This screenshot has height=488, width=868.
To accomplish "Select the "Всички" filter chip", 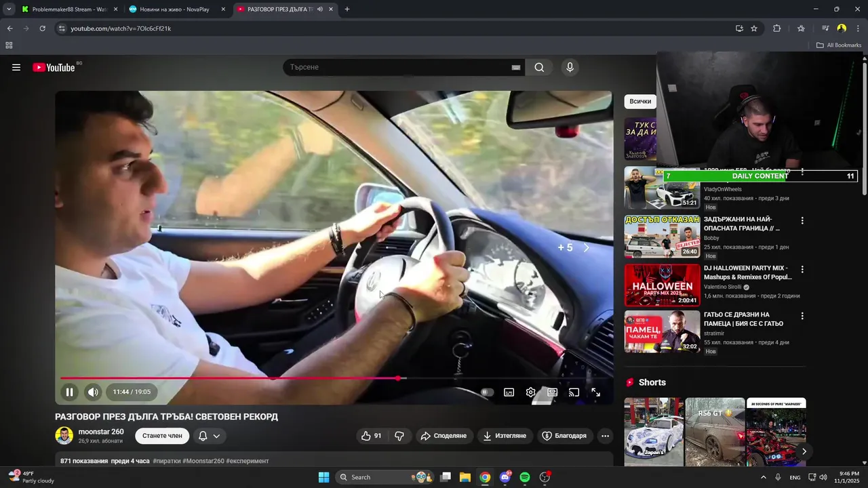I will click(x=640, y=101).
